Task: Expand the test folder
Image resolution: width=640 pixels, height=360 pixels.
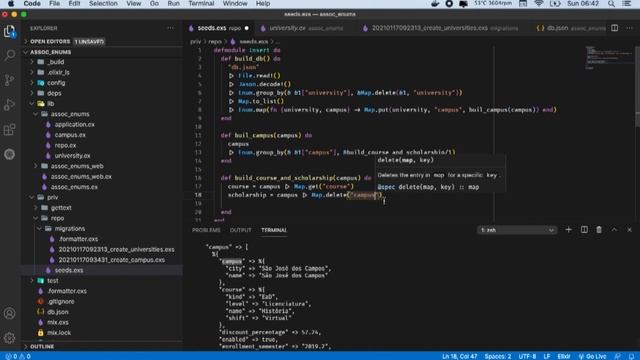Action: [x=102, y=281]
